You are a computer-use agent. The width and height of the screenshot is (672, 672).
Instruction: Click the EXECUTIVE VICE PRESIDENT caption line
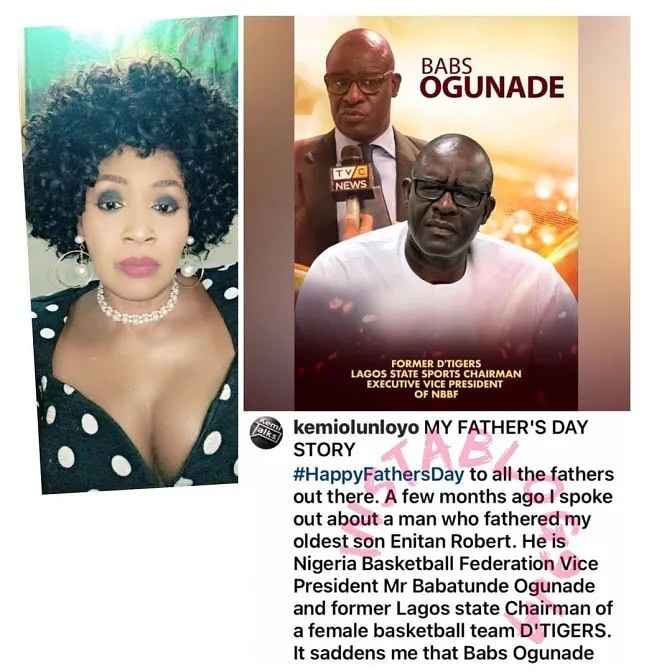click(435, 384)
